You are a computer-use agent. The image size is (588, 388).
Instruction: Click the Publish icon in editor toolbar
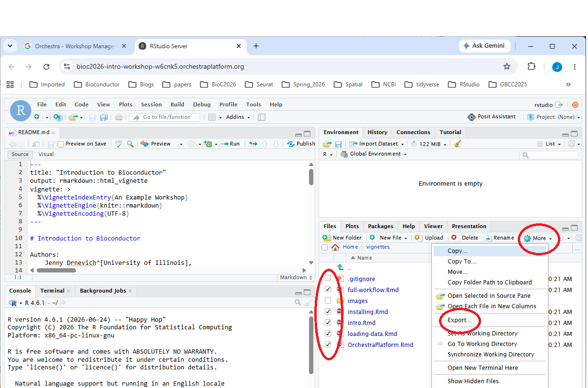(290, 144)
